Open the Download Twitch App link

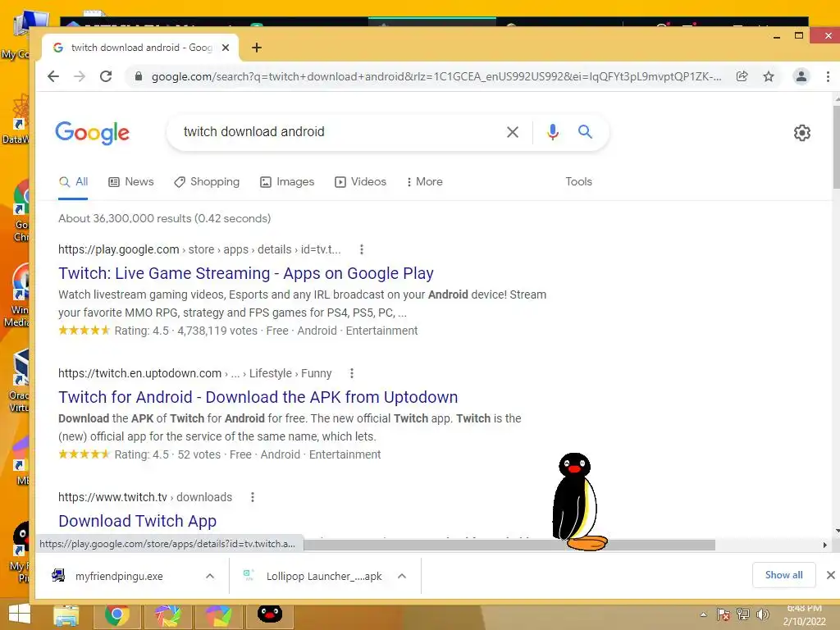pyautogui.click(x=138, y=521)
